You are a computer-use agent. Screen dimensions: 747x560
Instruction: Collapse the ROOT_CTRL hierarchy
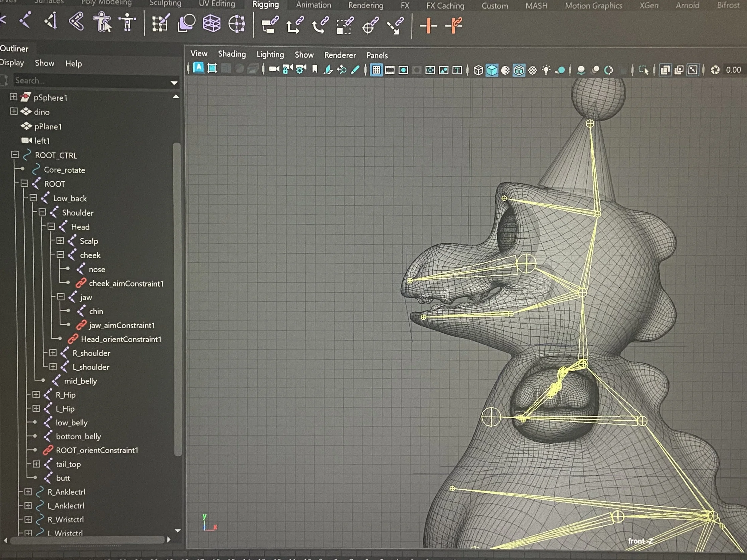(x=15, y=155)
